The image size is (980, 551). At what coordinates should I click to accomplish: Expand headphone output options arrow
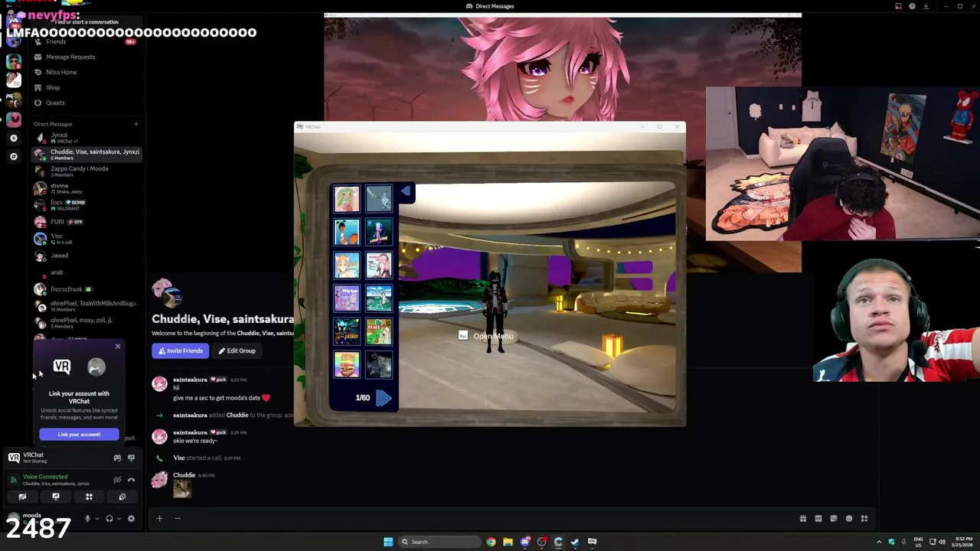(x=119, y=519)
